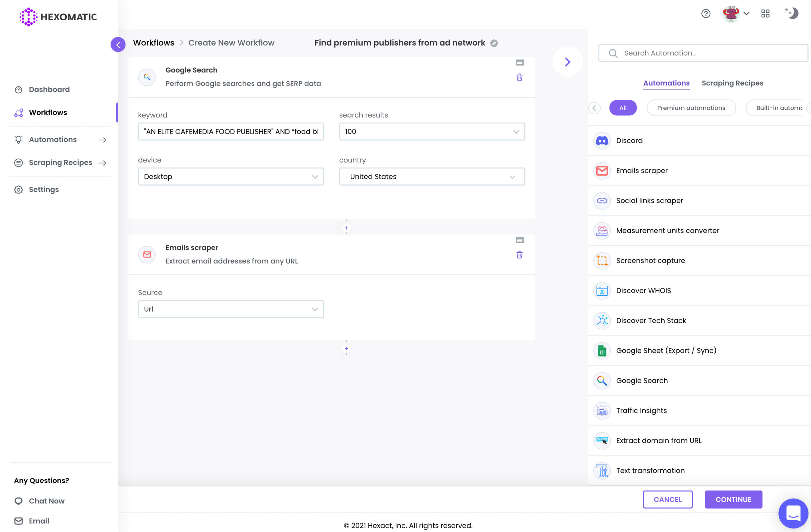Select the All filter chip
The image size is (811, 532).
coord(623,108)
